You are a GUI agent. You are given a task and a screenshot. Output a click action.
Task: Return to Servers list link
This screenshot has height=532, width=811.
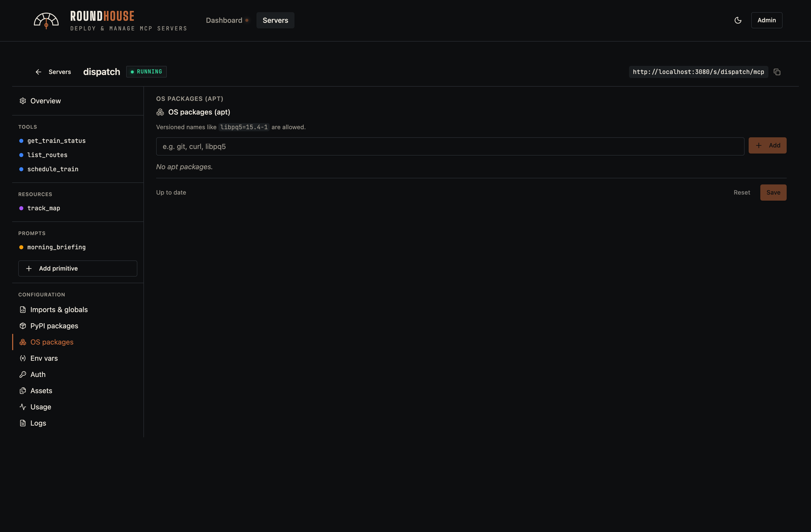click(53, 72)
